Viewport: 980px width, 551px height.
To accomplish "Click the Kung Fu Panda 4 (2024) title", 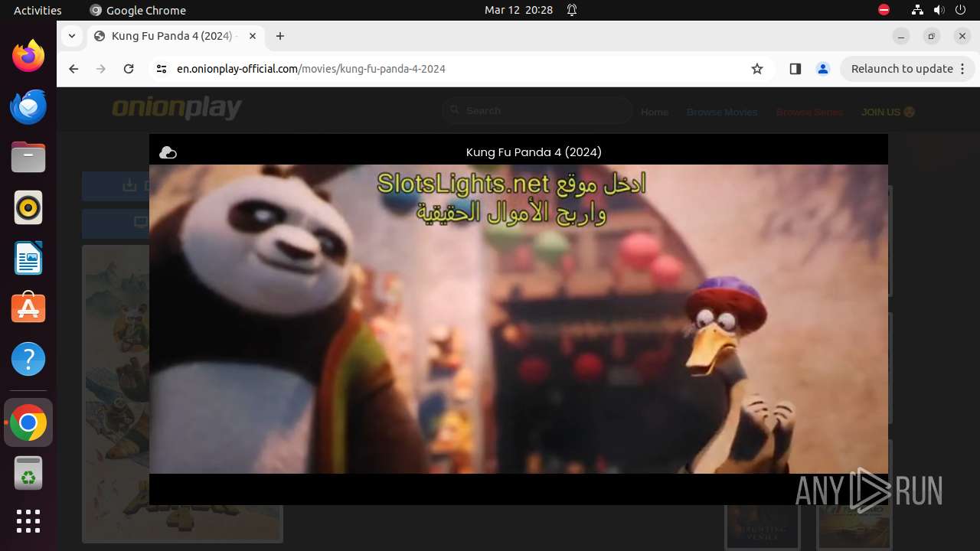I will (534, 152).
